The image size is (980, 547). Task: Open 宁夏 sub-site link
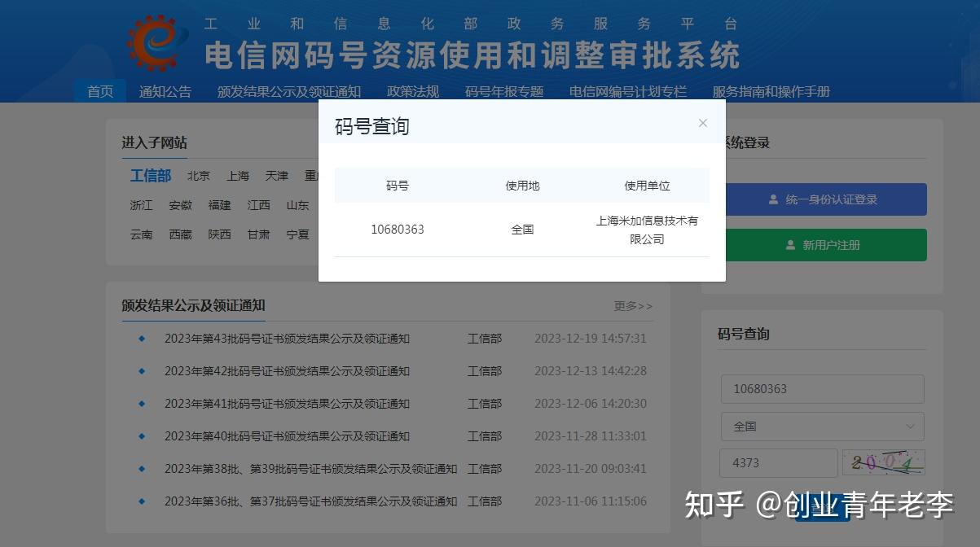click(x=297, y=234)
